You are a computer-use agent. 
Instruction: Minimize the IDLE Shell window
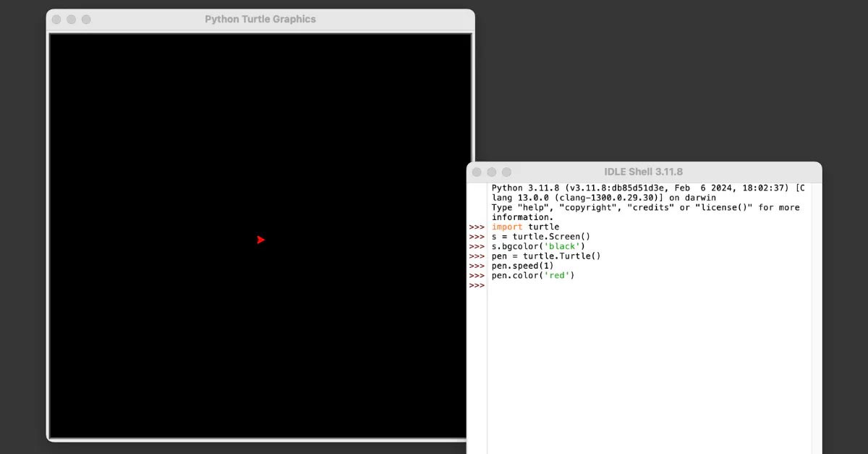[492, 172]
